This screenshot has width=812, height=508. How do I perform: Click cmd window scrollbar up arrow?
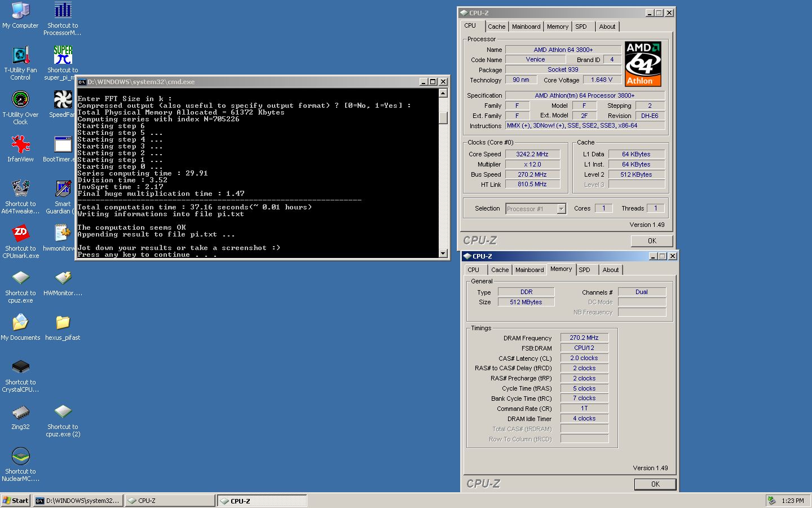443,94
